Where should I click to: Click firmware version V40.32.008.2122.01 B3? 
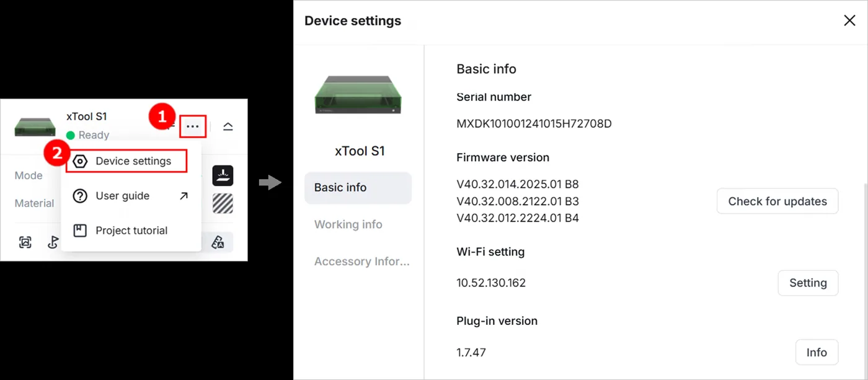point(517,201)
